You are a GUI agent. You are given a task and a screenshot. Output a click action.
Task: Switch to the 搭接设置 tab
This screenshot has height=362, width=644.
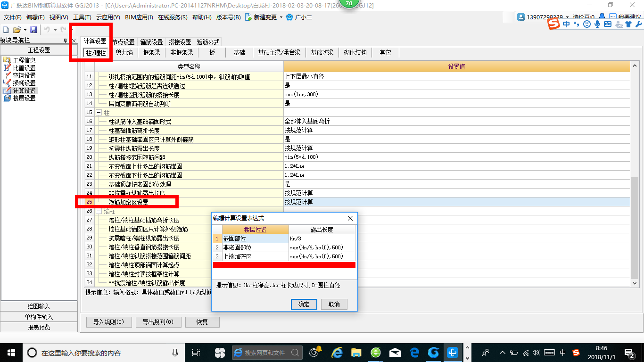point(180,42)
